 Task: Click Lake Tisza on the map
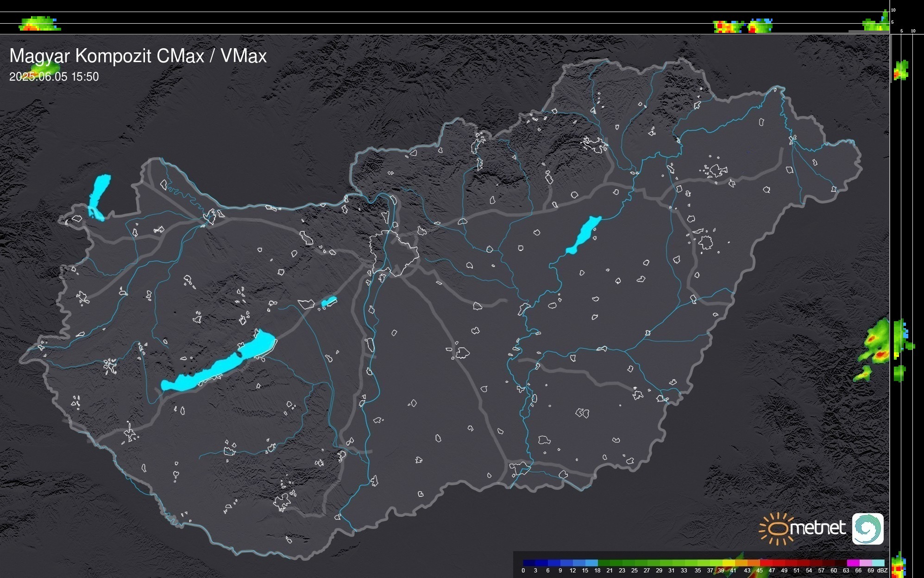pyautogui.click(x=585, y=234)
